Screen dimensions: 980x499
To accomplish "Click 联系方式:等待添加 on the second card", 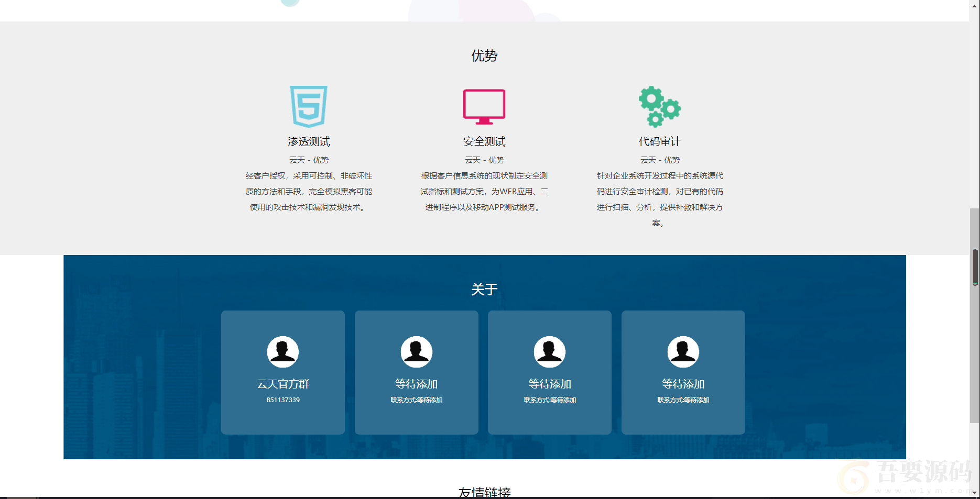I will (x=417, y=400).
